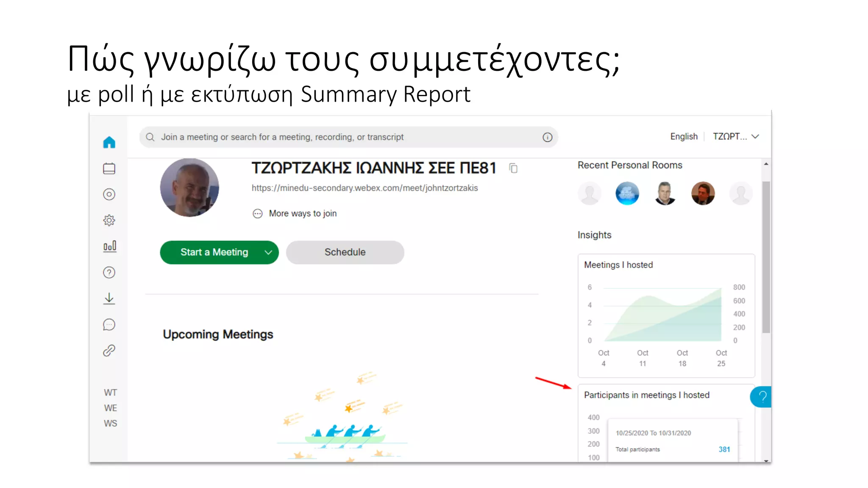Open Webex Events via WE

(x=110, y=408)
